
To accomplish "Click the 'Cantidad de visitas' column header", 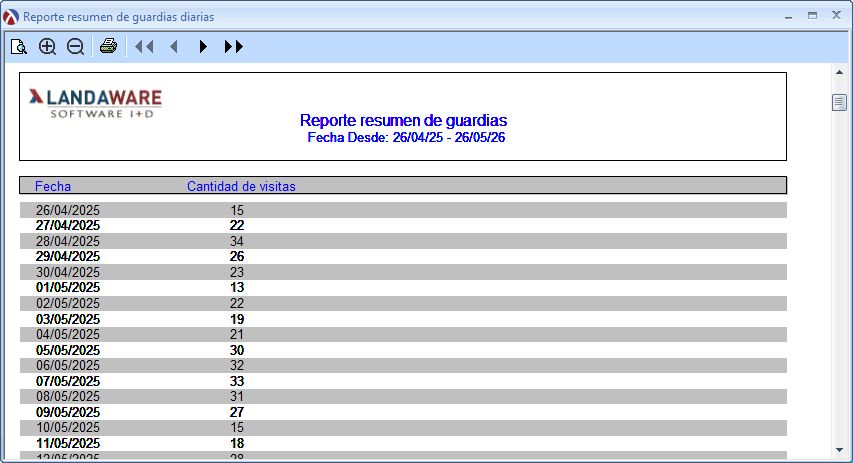I will (x=241, y=186).
